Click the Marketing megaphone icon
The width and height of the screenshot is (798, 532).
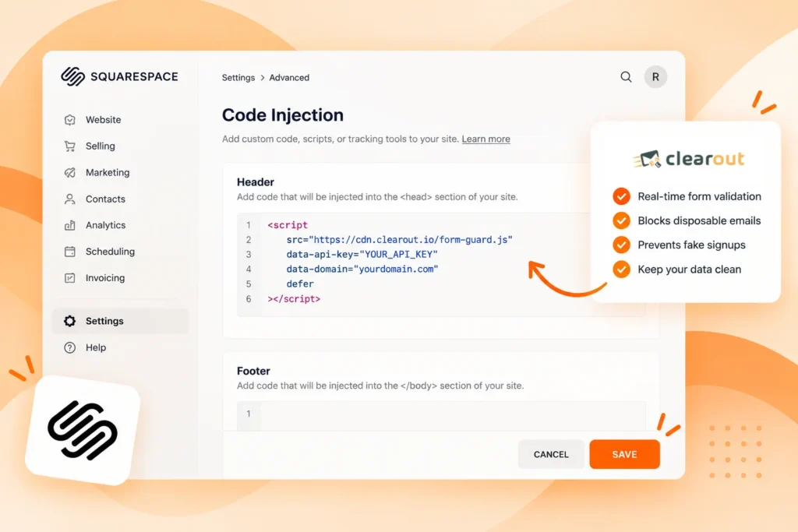[x=69, y=172]
